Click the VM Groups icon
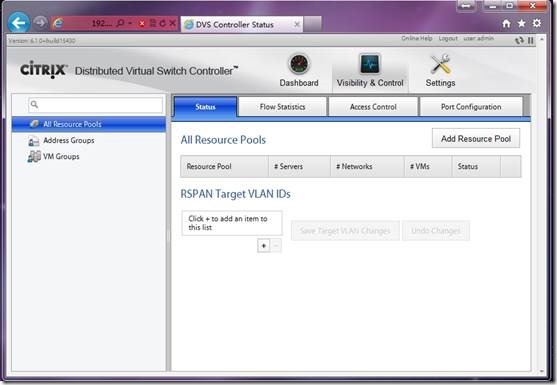 tap(34, 156)
